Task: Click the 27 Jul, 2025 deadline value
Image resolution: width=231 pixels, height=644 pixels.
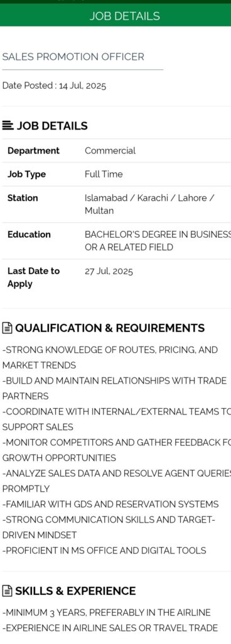Action: 109,271
